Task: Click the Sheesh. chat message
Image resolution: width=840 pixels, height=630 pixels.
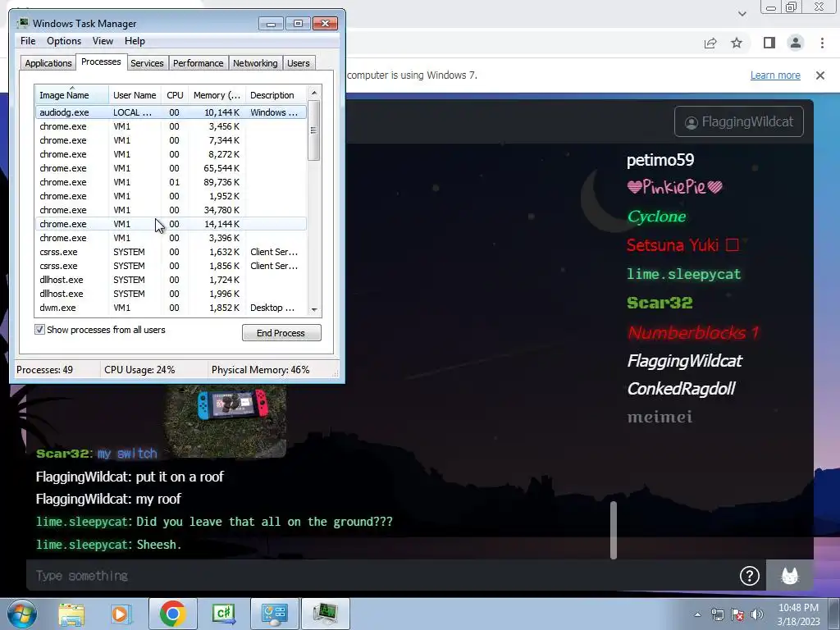Action: (x=158, y=545)
